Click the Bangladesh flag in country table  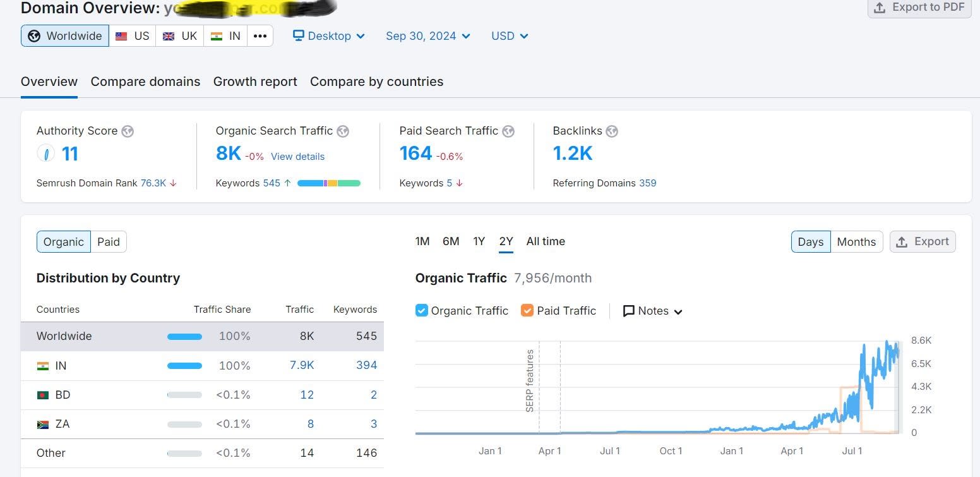click(43, 395)
